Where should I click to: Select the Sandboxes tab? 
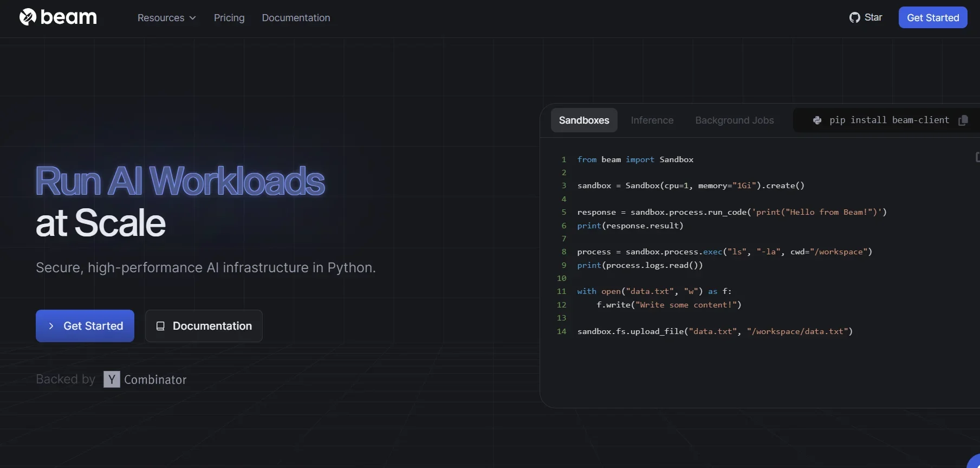click(583, 120)
